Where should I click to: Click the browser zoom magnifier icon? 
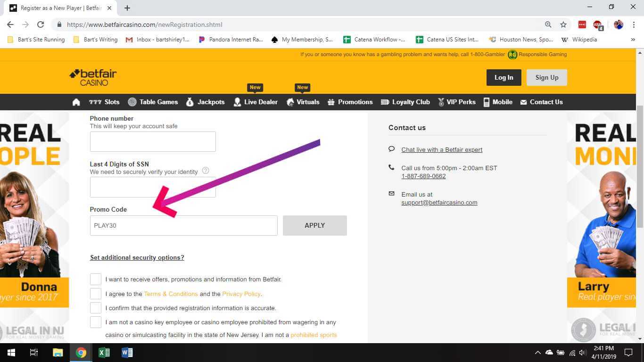click(548, 25)
